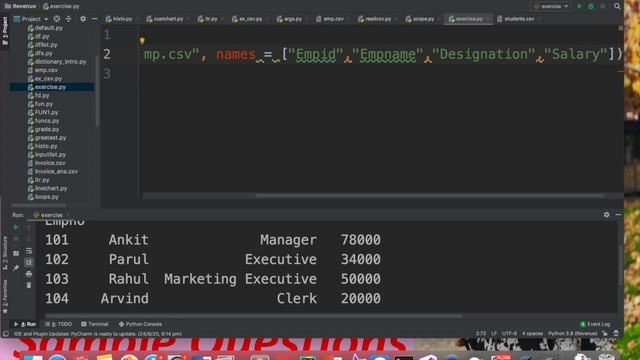Select the exercise.py editor tab
The width and height of the screenshot is (640, 360).
pyautogui.click(x=468, y=19)
